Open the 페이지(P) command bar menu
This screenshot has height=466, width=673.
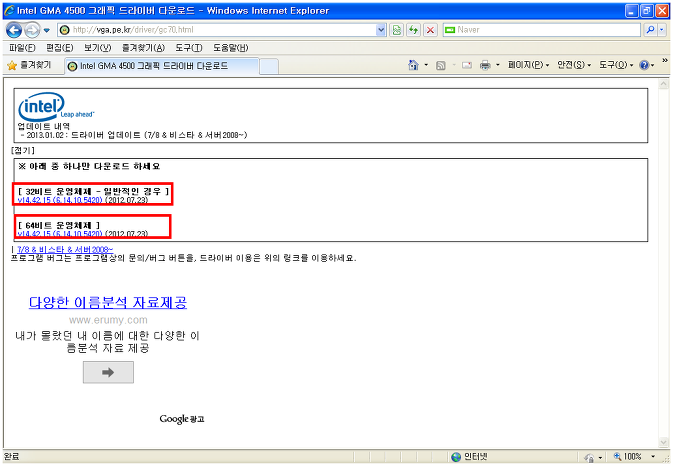pos(528,65)
